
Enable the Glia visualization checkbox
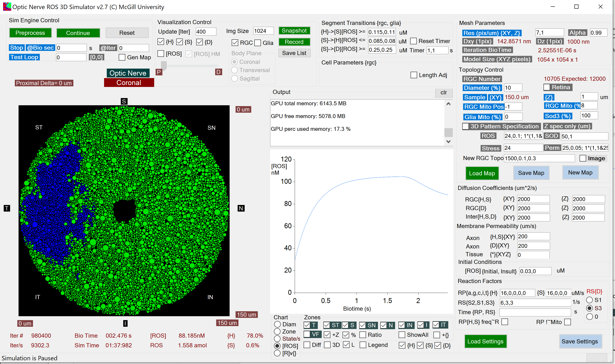point(258,43)
